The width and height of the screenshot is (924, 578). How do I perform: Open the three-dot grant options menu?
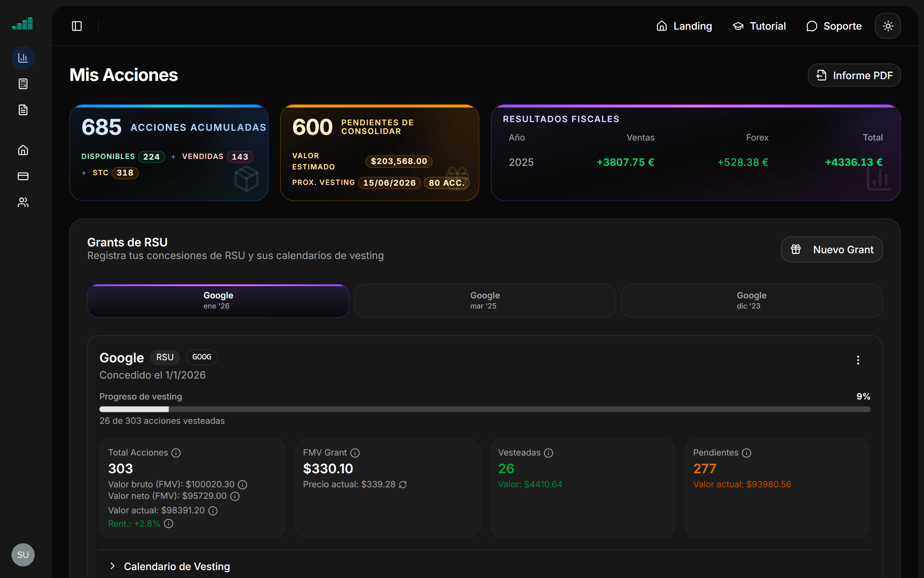[858, 360]
